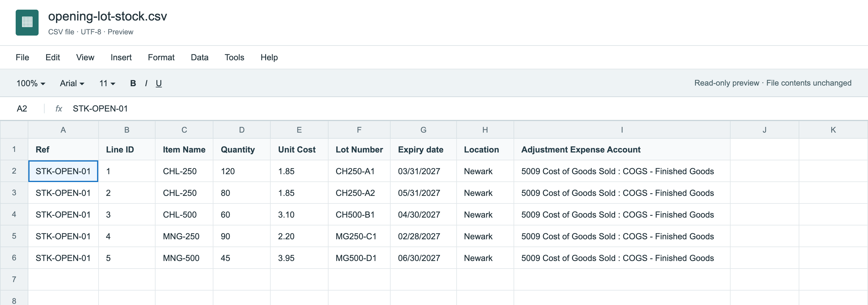
Task: Open the font size 11 dropdown
Action: click(x=107, y=83)
